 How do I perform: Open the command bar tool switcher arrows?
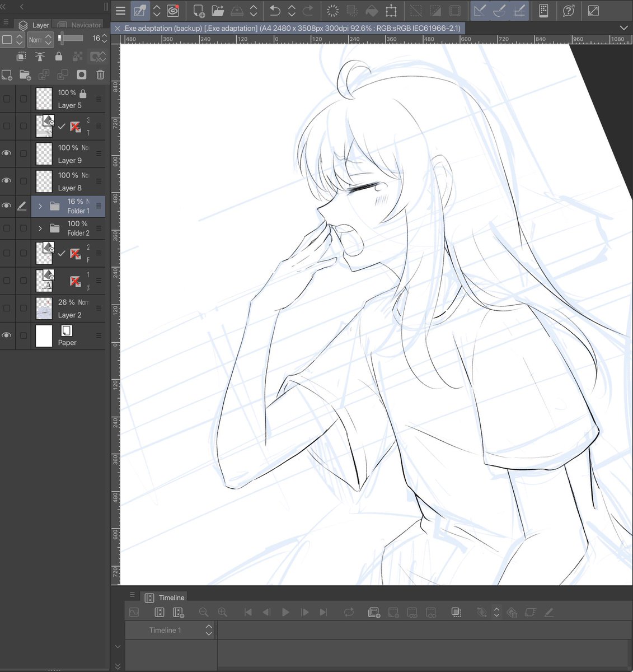[157, 11]
